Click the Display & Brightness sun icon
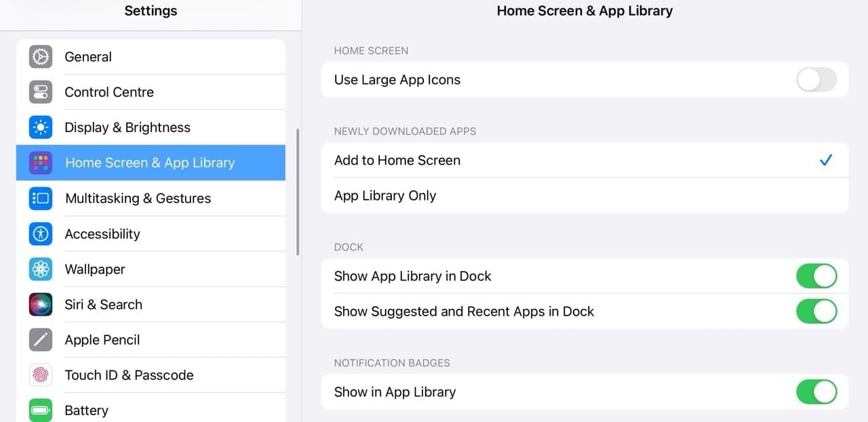The height and width of the screenshot is (422, 868). [41, 127]
